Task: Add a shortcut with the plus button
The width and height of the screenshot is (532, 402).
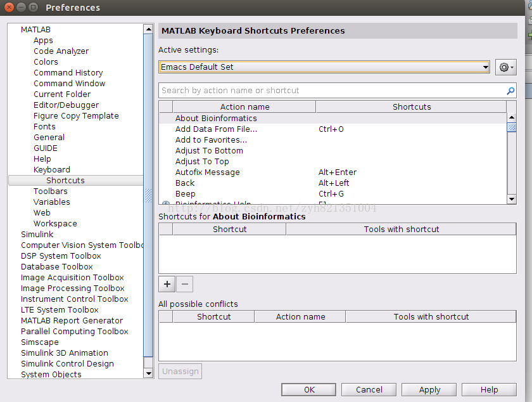Action: 167,284
